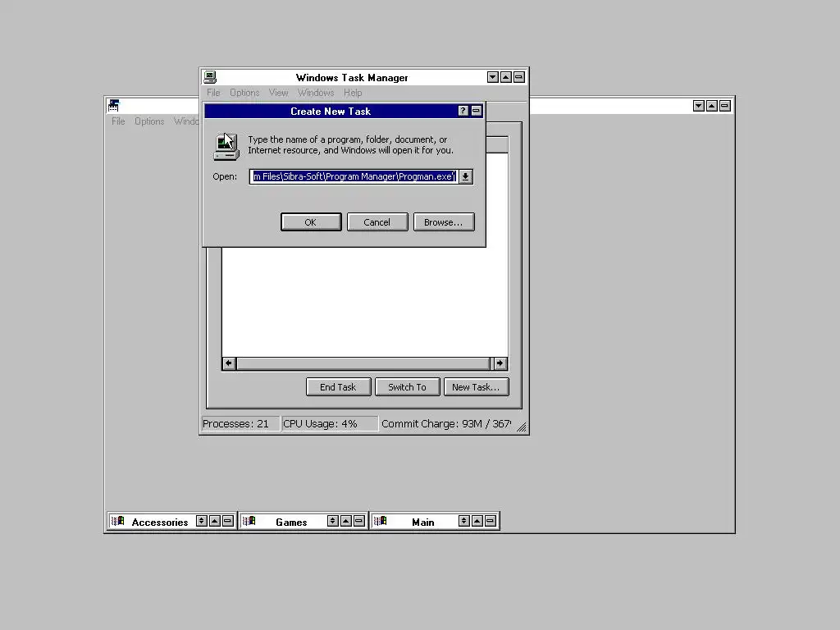Click the CPU Usage: 4% status text
Image resolution: width=840 pixels, height=630 pixels.
(320, 424)
